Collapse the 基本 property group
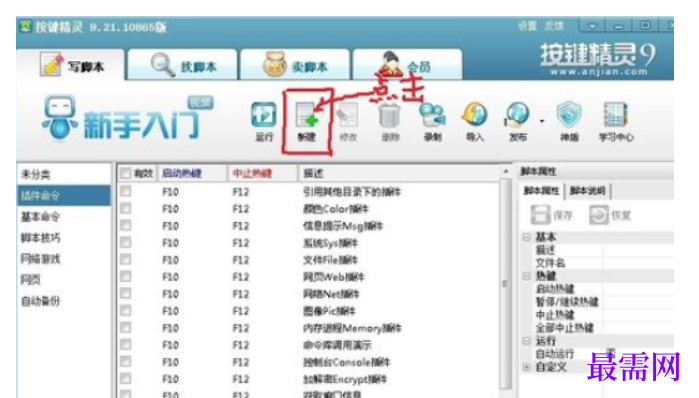 coord(526,237)
